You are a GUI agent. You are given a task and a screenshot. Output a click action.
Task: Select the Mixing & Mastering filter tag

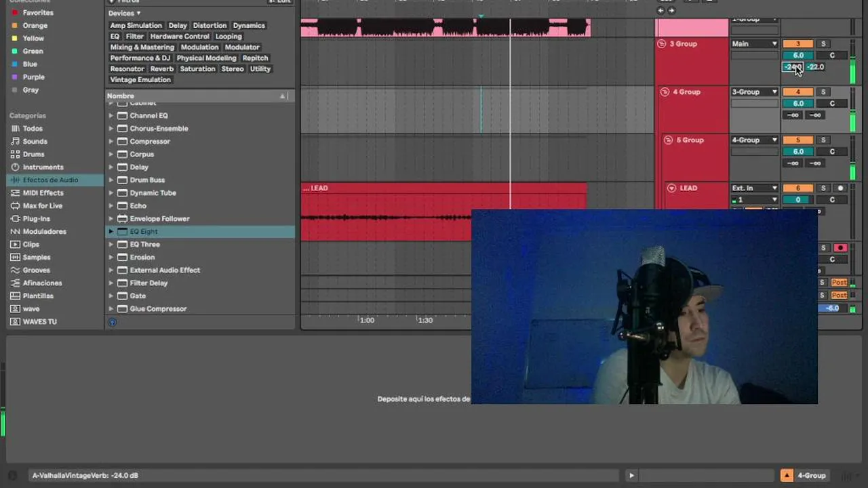pos(142,47)
